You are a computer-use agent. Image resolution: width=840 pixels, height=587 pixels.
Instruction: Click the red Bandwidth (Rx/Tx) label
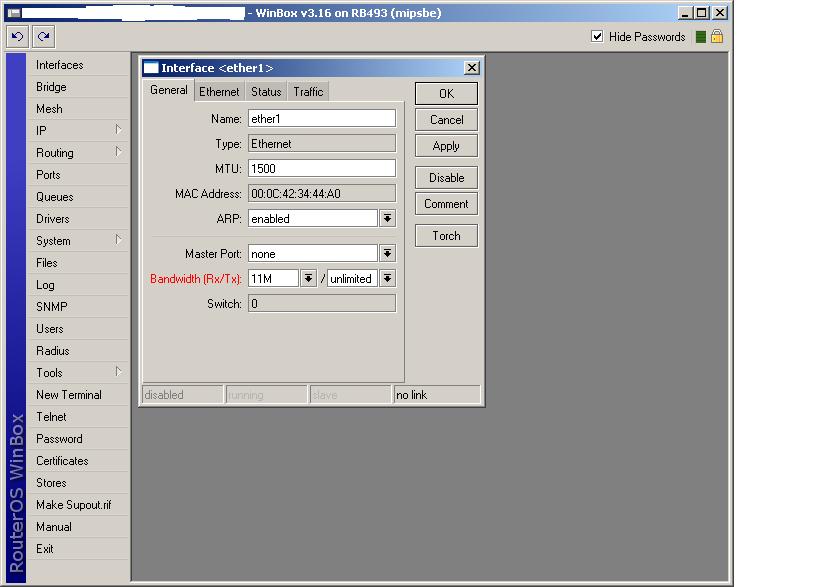pos(196,279)
